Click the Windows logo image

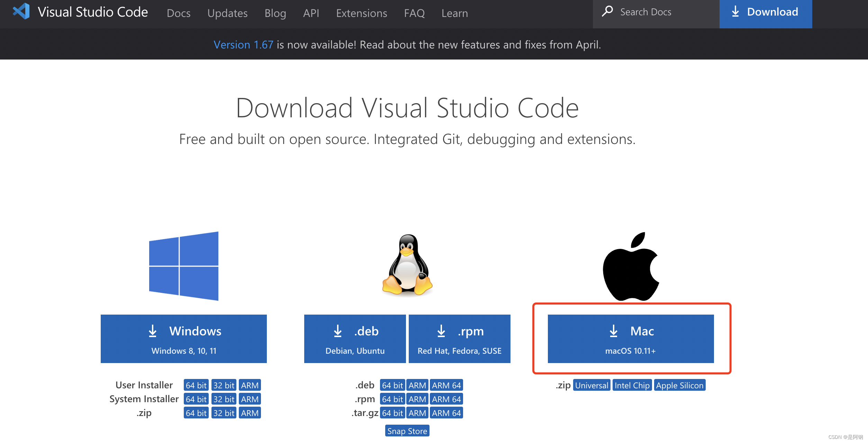(x=184, y=266)
